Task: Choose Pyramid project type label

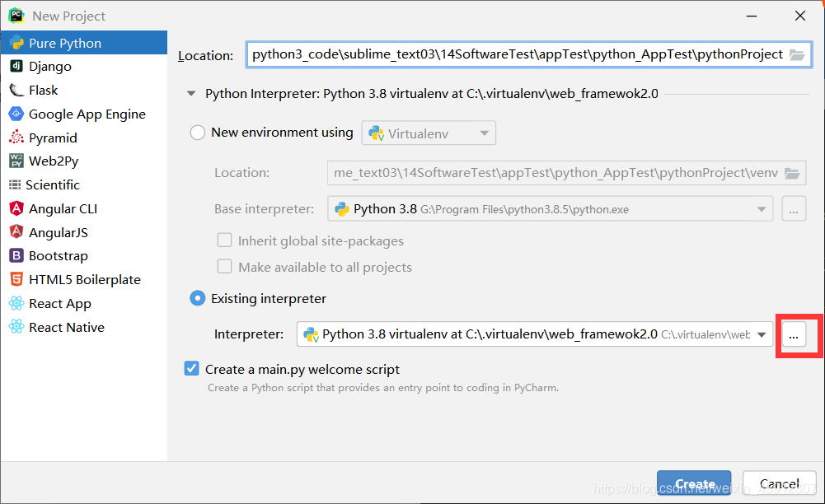Action: click(53, 138)
